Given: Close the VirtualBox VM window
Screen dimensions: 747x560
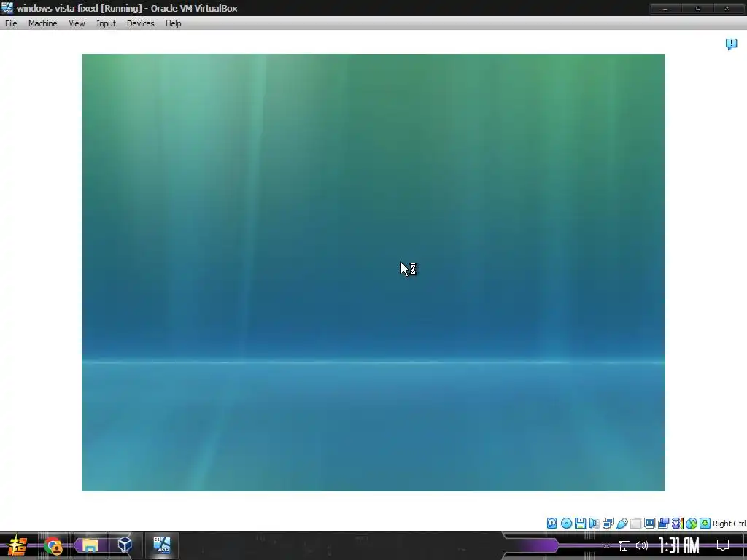Looking at the screenshot, I should click(x=727, y=8).
